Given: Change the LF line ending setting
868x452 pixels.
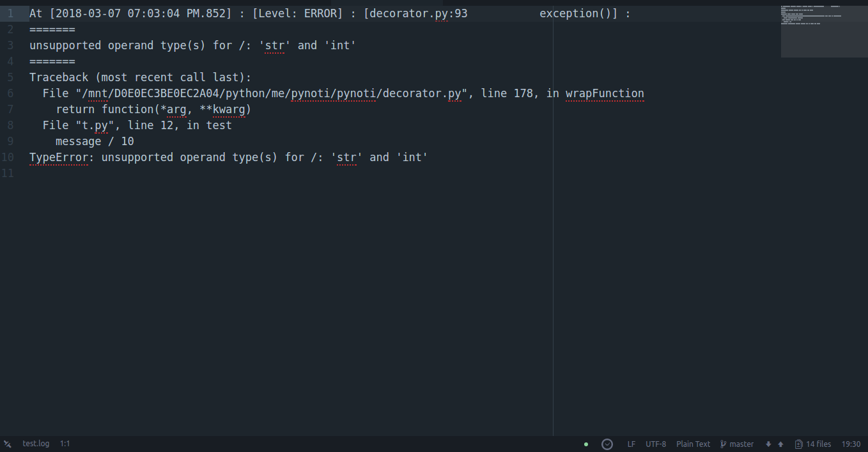Looking at the screenshot, I should click(x=632, y=444).
